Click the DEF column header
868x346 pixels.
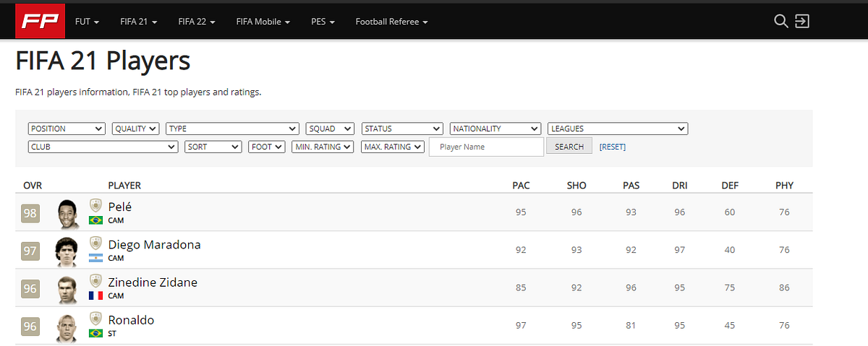tap(730, 186)
